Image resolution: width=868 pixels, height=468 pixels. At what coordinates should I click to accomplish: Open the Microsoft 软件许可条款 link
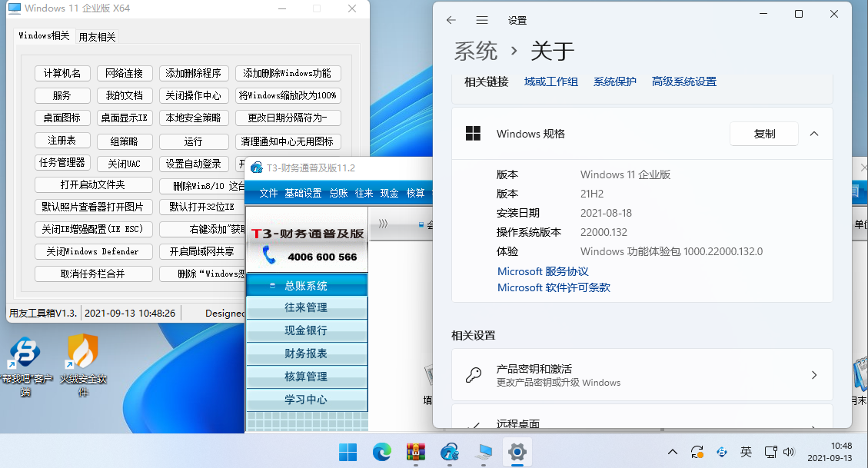click(x=554, y=287)
